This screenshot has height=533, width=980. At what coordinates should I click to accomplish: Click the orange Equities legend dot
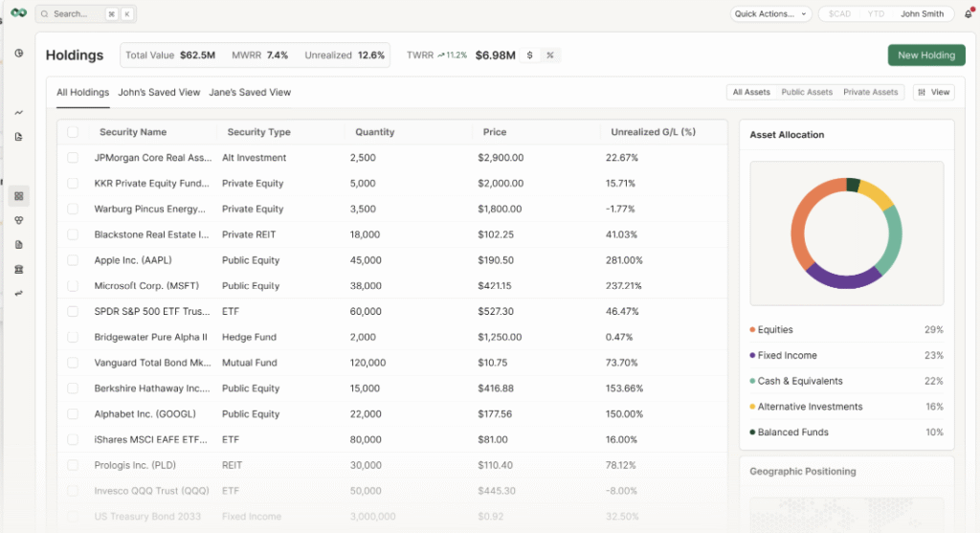[x=752, y=329]
